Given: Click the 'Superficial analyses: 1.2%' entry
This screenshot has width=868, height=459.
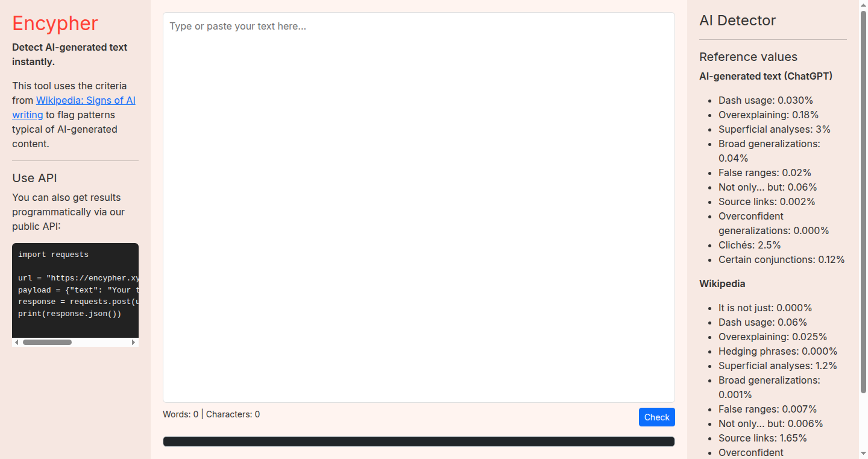Looking at the screenshot, I should 778,366.
